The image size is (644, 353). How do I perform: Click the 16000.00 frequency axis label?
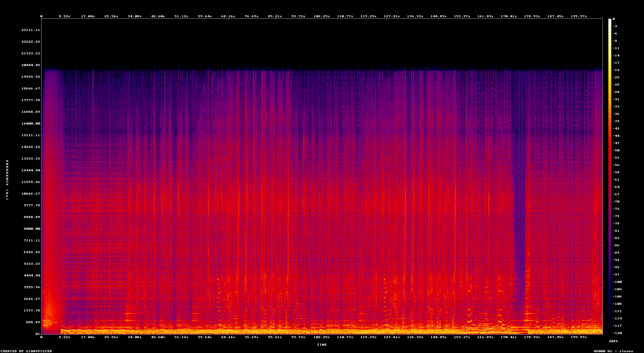pyautogui.click(x=31, y=124)
